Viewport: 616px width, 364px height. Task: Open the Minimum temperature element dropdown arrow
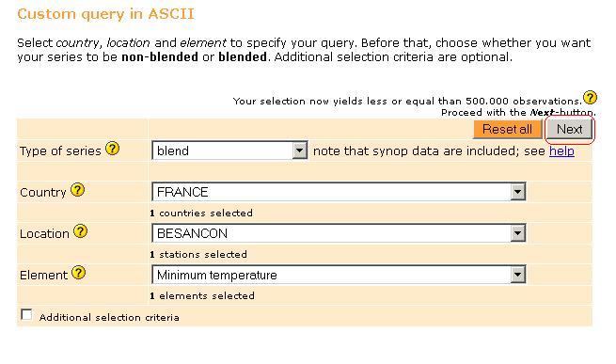coord(517,275)
